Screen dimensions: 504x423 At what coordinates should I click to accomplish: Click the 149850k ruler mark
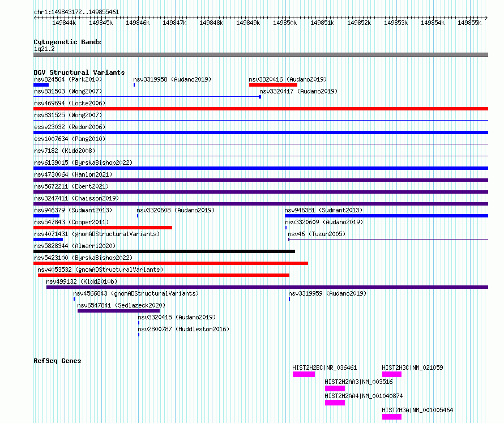click(285, 23)
